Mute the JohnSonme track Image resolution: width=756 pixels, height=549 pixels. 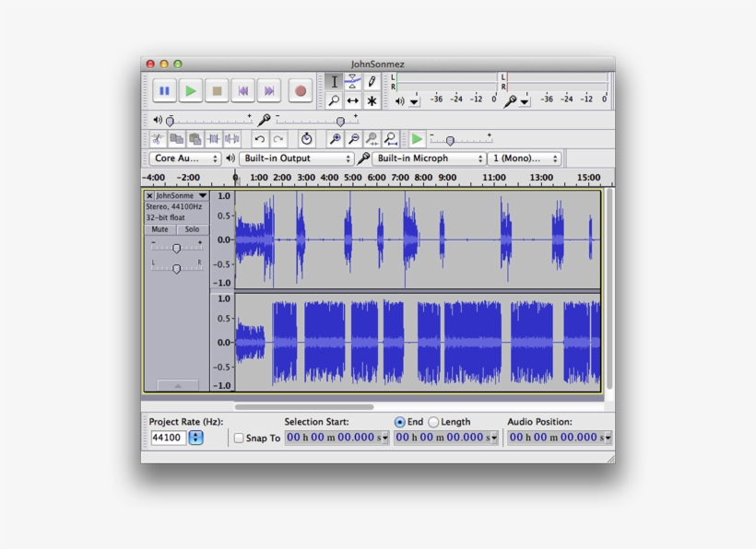[x=159, y=228]
